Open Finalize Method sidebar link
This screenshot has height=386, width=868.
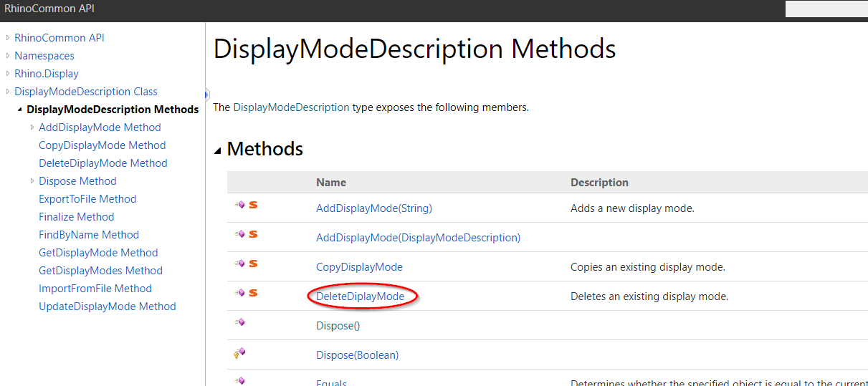click(x=77, y=217)
